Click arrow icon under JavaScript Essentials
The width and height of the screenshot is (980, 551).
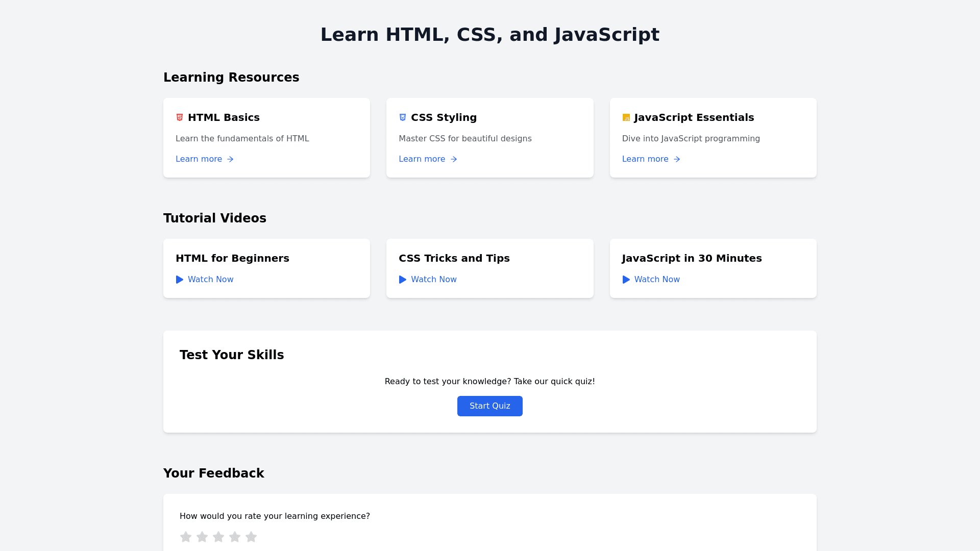click(677, 159)
